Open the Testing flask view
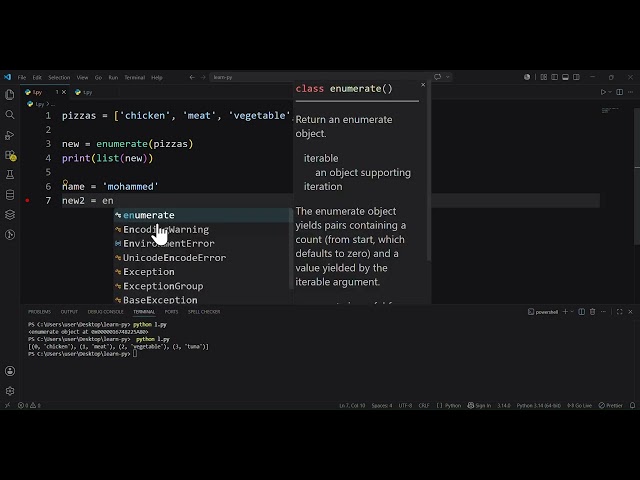This screenshot has width=640, height=480. (x=10, y=175)
